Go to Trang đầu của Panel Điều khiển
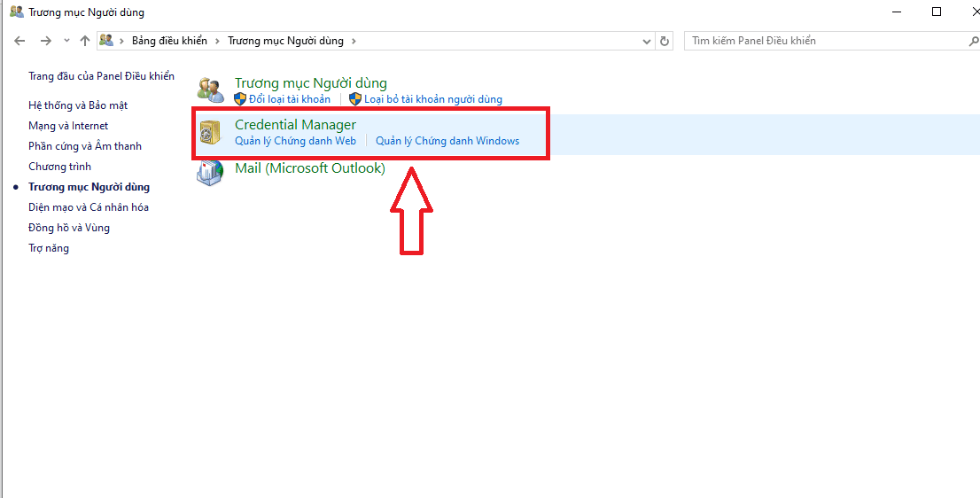Viewport: 980px width, 498px height. pos(102,76)
